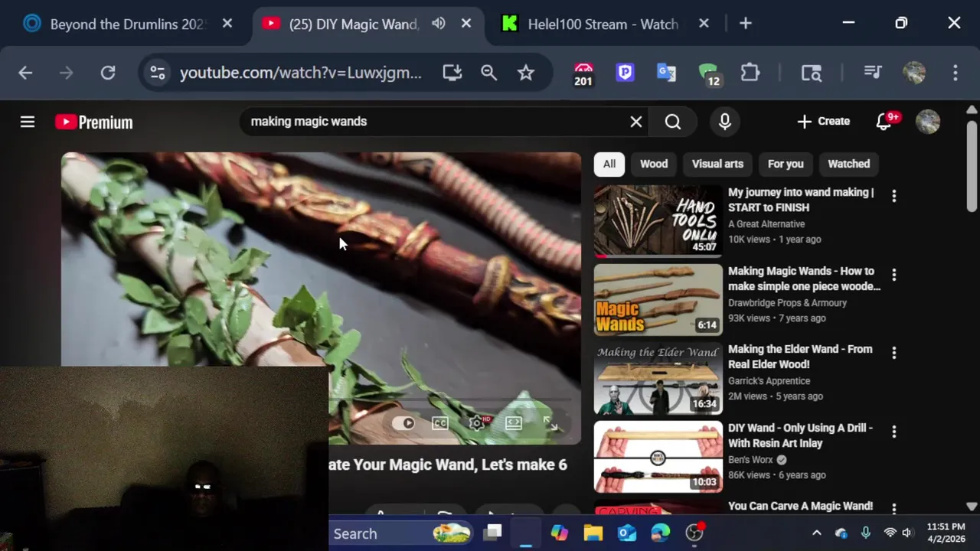Click the YouTube address bar URL
Image resolution: width=980 pixels, height=551 pixels.
[300, 73]
